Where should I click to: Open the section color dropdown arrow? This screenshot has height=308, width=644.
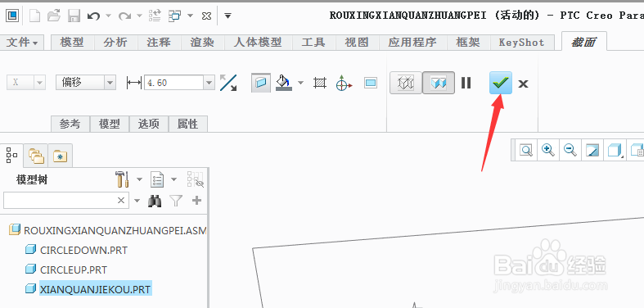coord(300,83)
